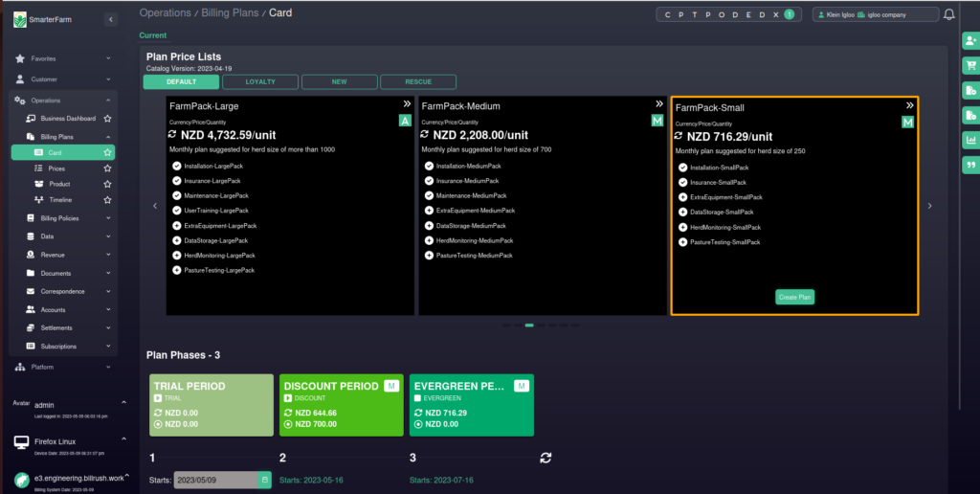980x494 pixels.
Task: Open the notifications bell
Action: [x=948, y=14]
